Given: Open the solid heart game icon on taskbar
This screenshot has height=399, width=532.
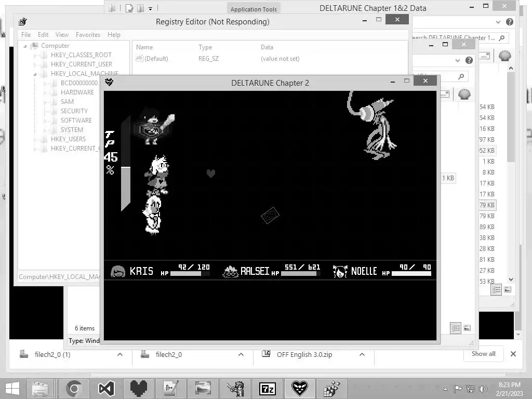Looking at the screenshot, I should (138, 389).
